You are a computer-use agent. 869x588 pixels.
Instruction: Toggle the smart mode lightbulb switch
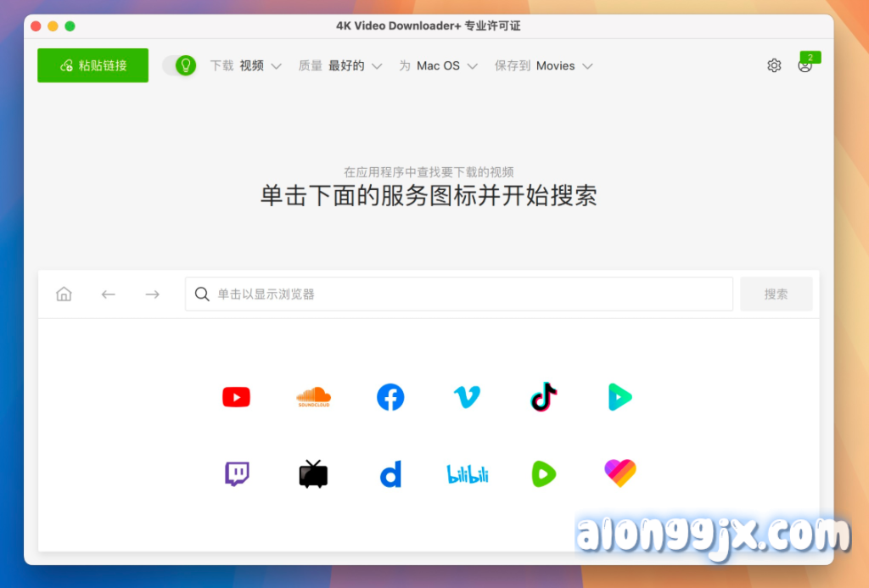pos(179,65)
